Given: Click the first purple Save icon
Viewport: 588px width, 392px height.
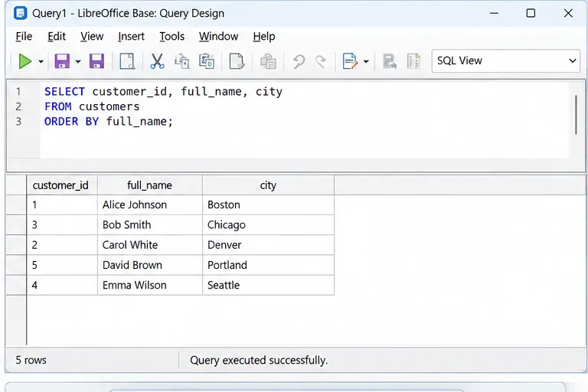Looking at the screenshot, I should [62, 61].
